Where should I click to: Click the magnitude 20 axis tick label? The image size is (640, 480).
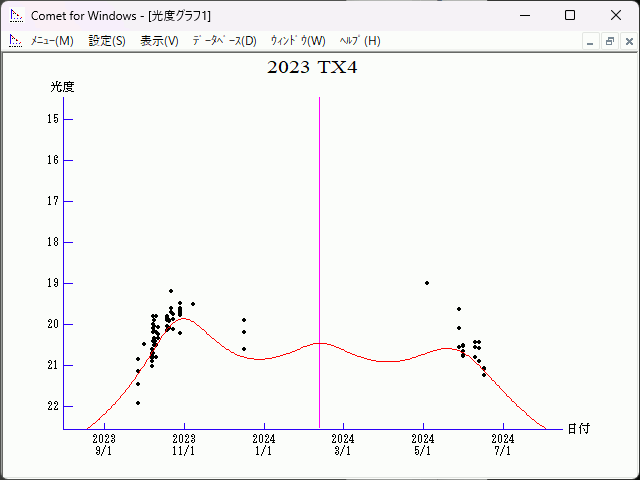[x=53, y=324]
